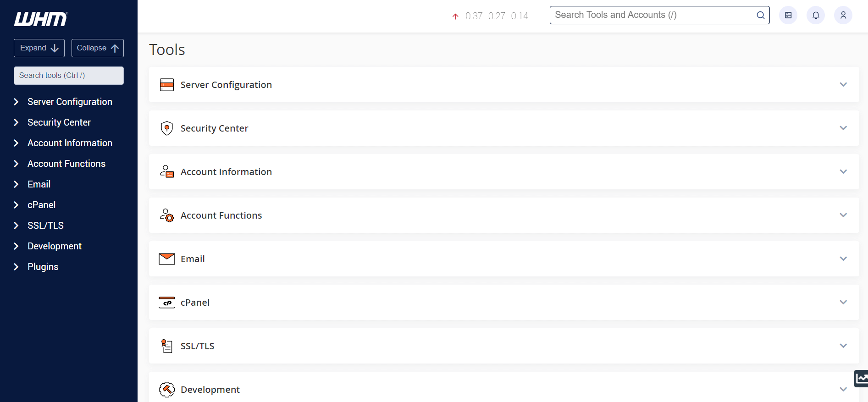Click the load average up-arrow indicator
The width and height of the screenshot is (868, 402).
(455, 17)
